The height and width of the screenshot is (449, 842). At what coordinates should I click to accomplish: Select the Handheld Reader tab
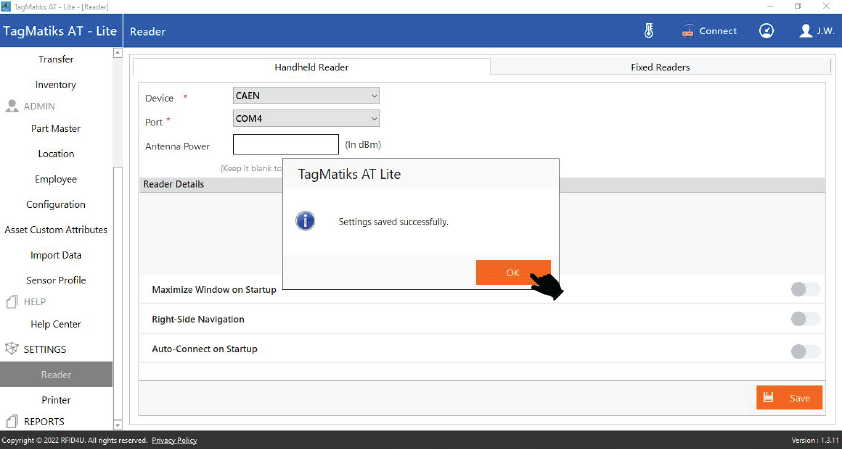311,67
